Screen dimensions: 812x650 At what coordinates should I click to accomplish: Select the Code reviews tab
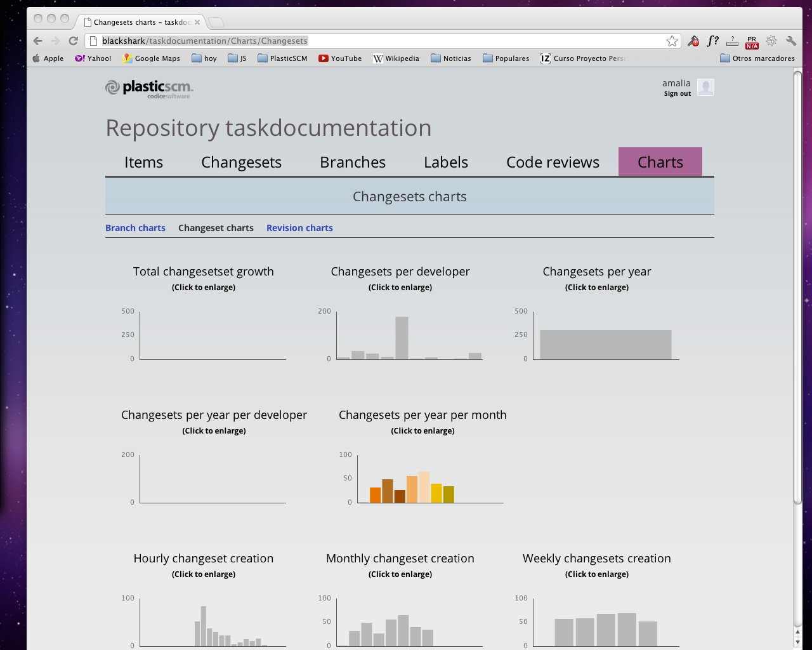[x=553, y=162]
